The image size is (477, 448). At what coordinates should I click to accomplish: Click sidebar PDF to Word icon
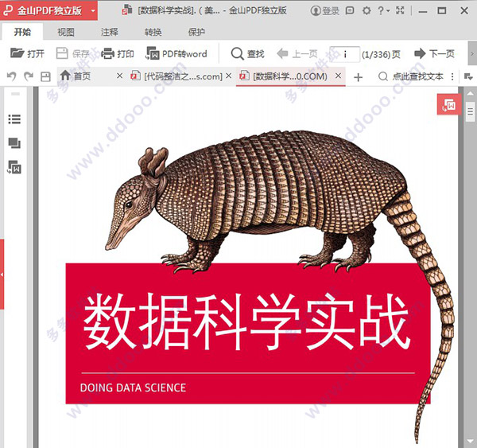[x=14, y=167]
